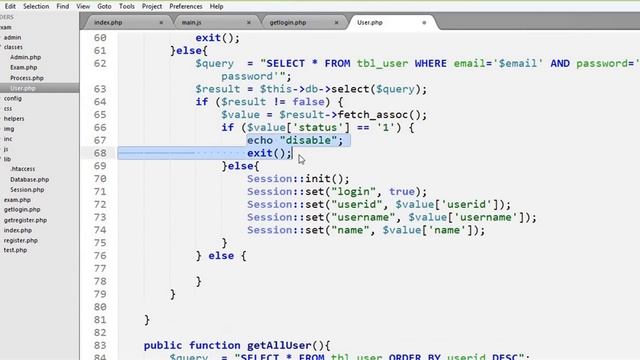Open index.php in the sidebar
The height and width of the screenshot is (360, 640).
click(x=18, y=230)
